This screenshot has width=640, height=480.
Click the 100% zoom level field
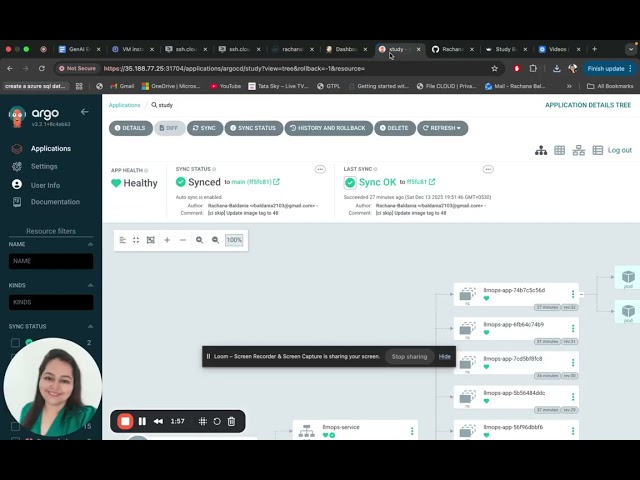click(x=234, y=240)
